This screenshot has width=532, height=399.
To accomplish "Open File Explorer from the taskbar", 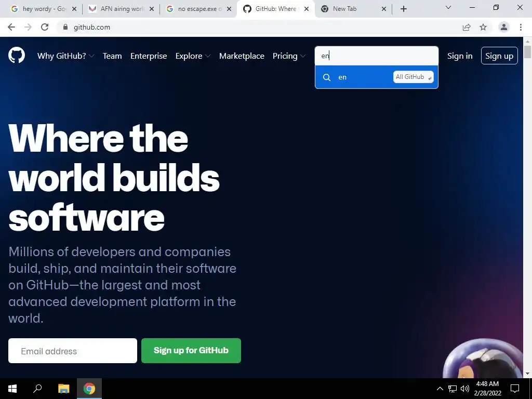I will point(63,389).
